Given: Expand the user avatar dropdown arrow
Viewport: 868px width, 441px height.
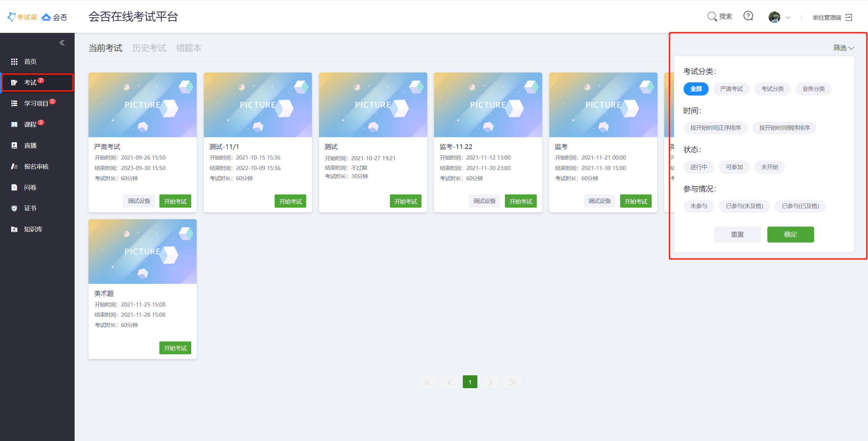Looking at the screenshot, I should 788,18.
